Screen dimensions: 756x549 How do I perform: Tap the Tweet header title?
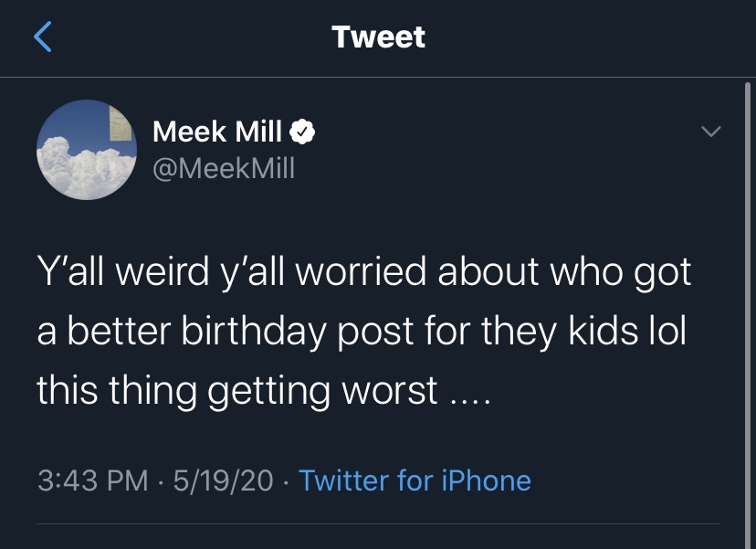(x=378, y=37)
